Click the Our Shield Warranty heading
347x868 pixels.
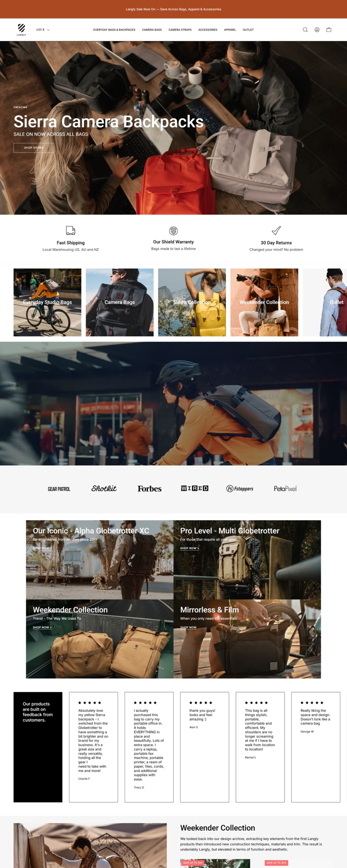[x=173, y=242]
